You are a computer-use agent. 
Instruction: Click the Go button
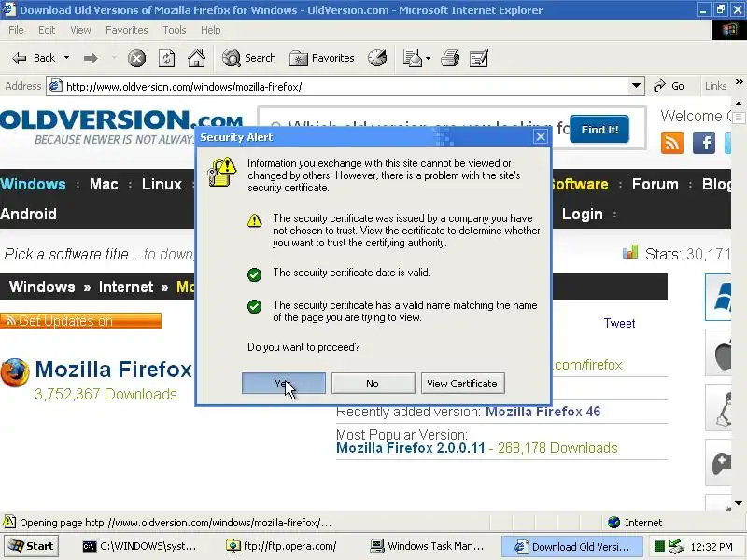[669, 86]
